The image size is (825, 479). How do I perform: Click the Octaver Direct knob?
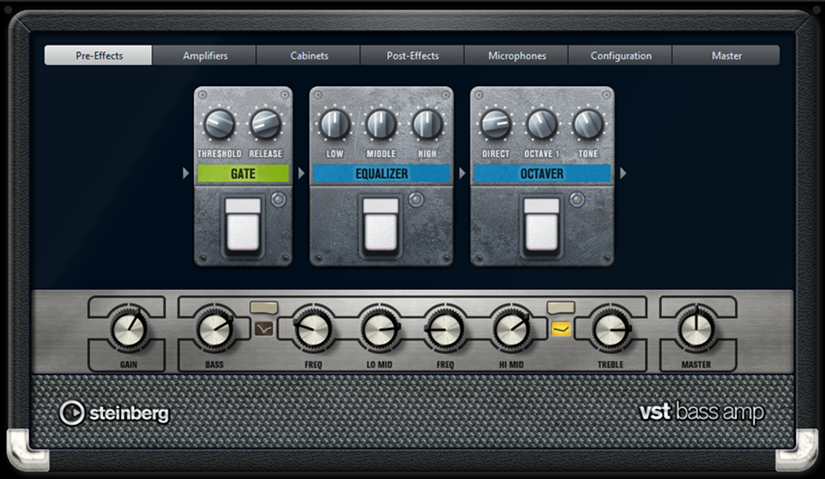pyautogui.click(x=496, y=125)
